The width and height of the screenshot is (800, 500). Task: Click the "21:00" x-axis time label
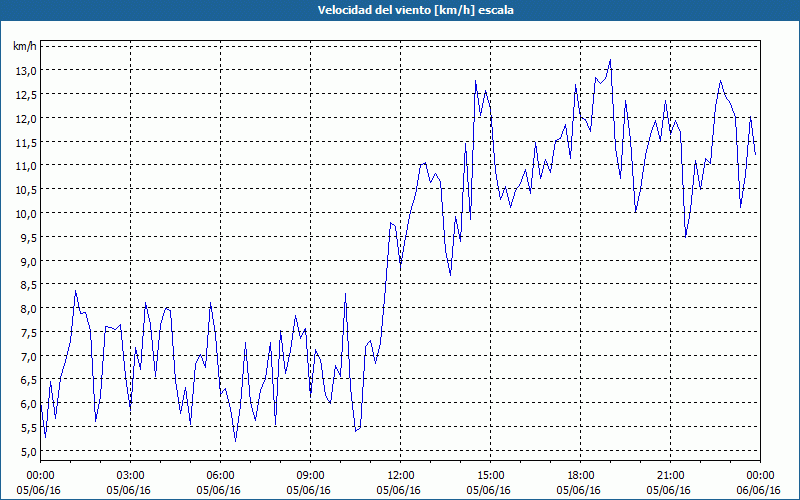pos(670,476)
